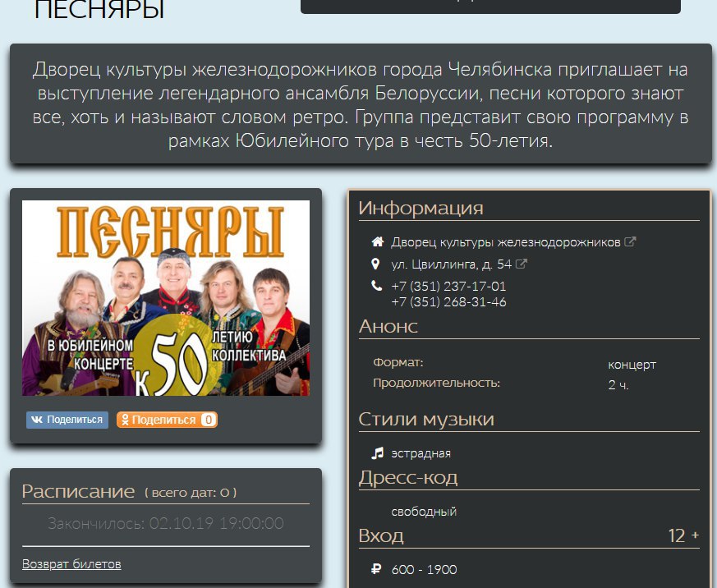This screenshot has width=717, height=588.
Task: Click the ruble icon next to price
Action: pos(376,569)
